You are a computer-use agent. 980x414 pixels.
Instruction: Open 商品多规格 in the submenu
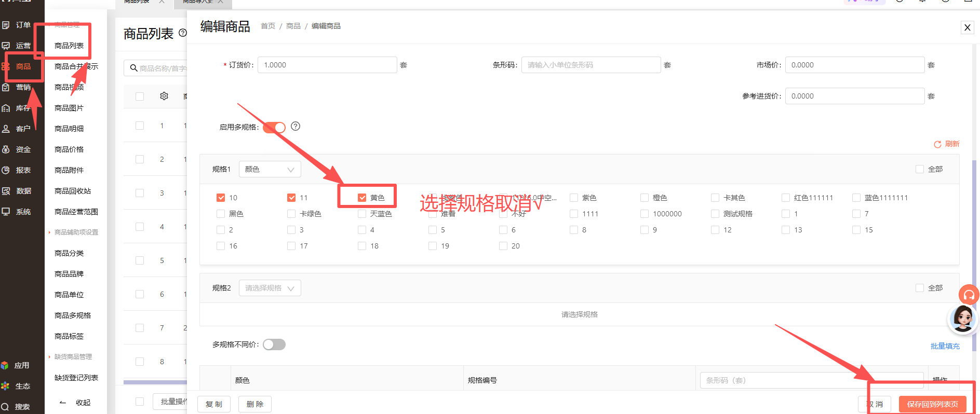coord(73,315)
